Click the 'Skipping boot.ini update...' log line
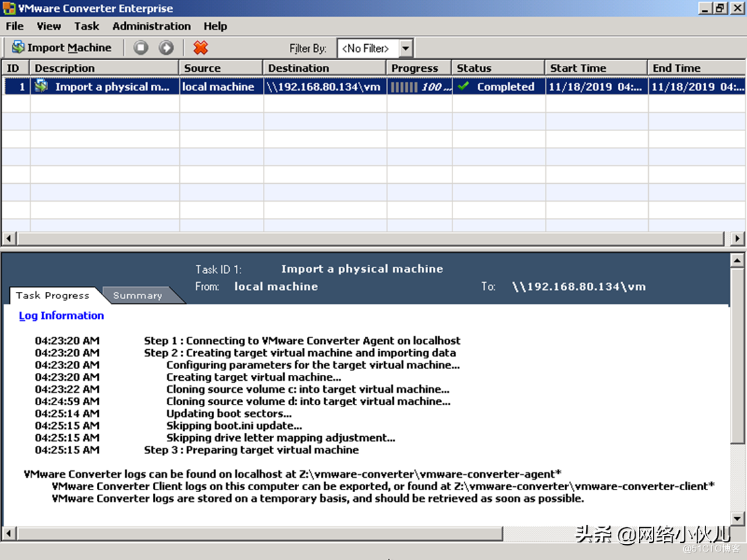The image size is (747, 560). coord(234,426)
